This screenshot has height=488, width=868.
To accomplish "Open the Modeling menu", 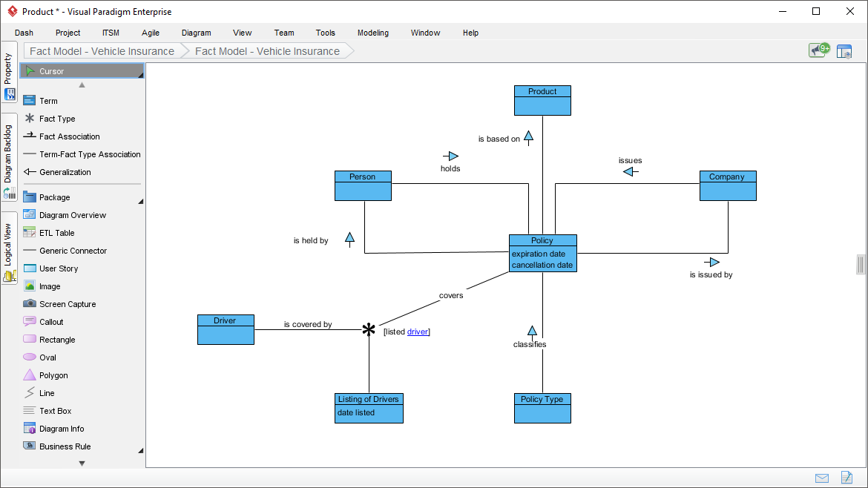I will (x=372, y=33).
